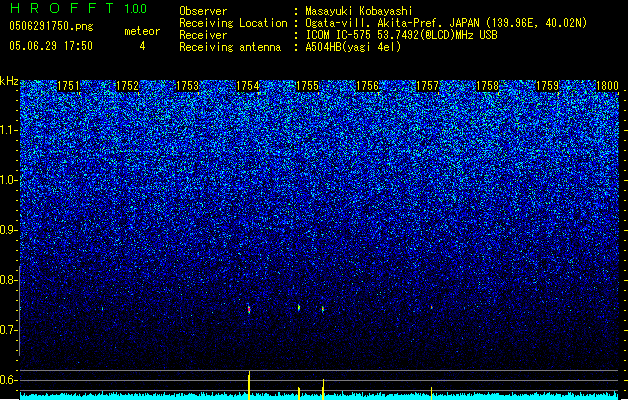
Task: Click the 1.0 frequency axis label
Action: pos(9,180)
